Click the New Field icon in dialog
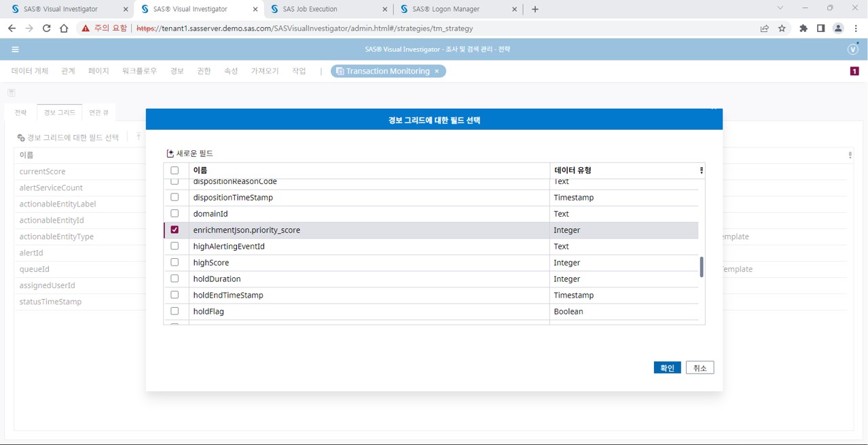The width and height of the screenshot is (868, 445). pyautogui.click(x=170, y=154)
